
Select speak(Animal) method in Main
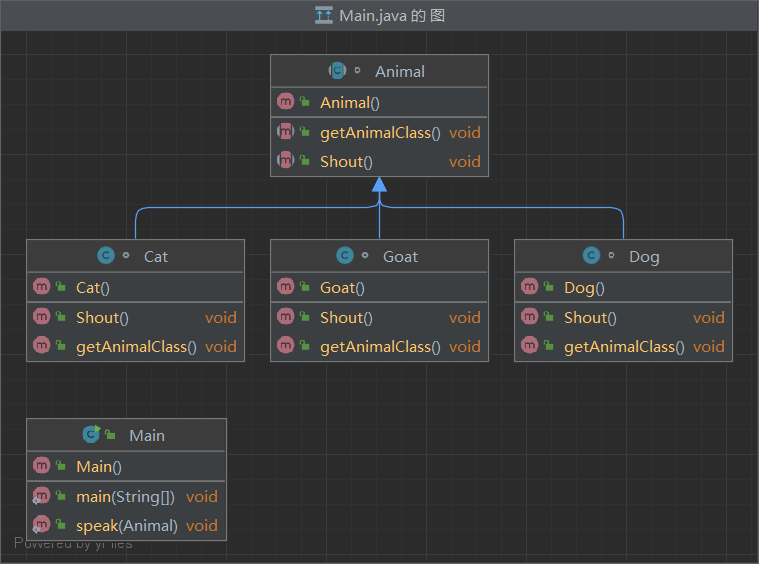127,525
